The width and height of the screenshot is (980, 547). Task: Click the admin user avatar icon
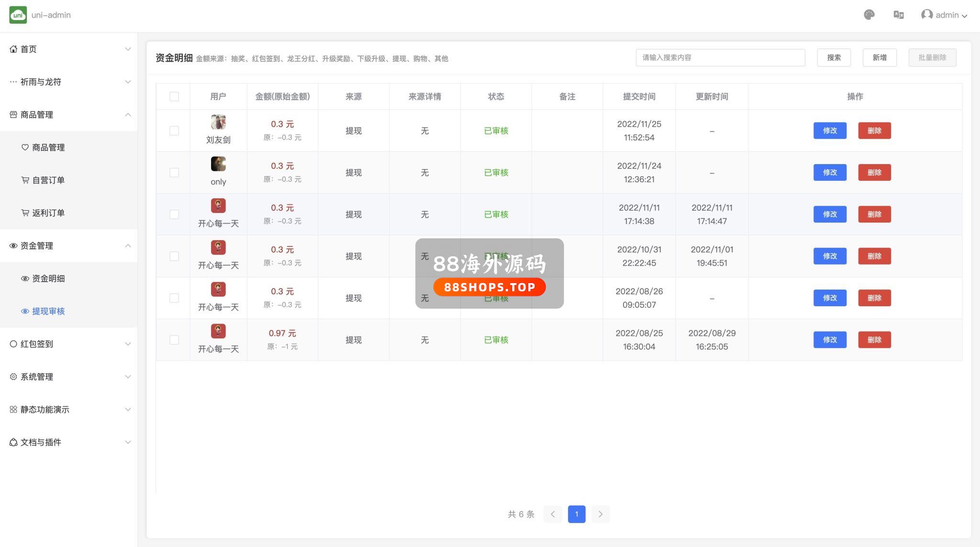[926, 15]
